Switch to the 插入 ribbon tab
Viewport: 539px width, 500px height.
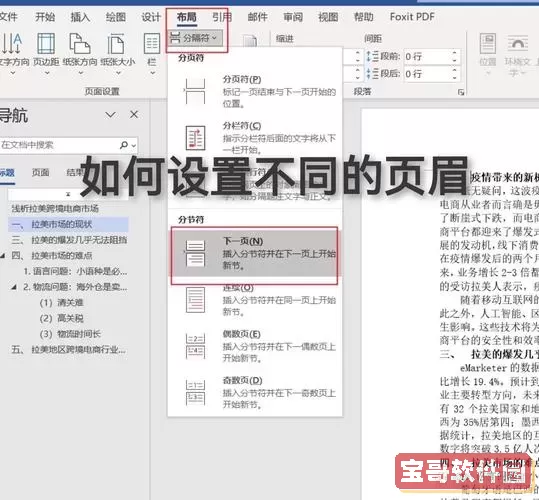80,17
